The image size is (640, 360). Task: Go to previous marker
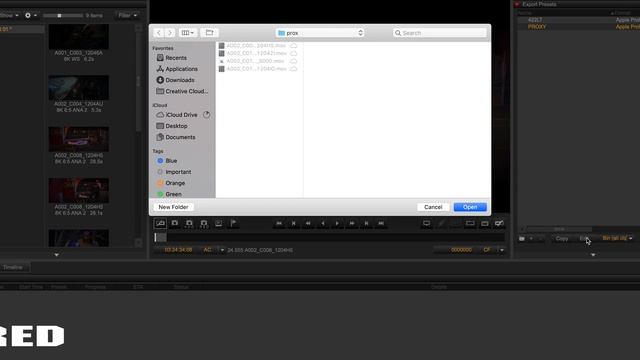[x=293, y=223]
